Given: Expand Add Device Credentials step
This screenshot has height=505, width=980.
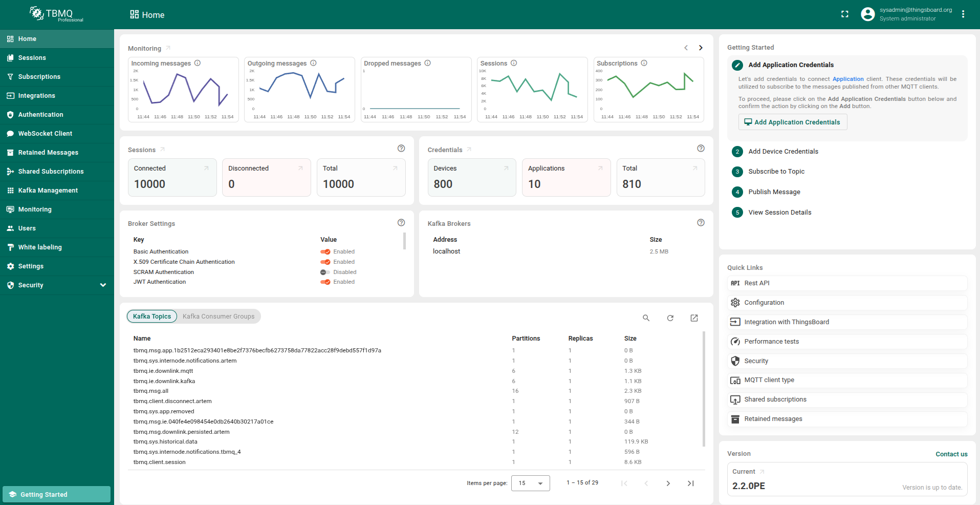Looking at the screenshot, I should (x=783, y=152).
